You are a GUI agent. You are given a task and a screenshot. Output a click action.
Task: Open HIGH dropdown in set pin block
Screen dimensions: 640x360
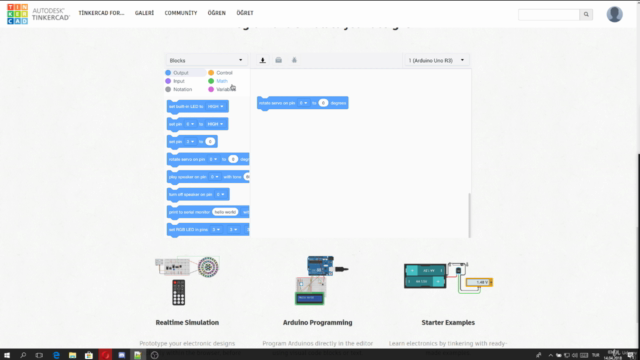click(x=216, y=124)
